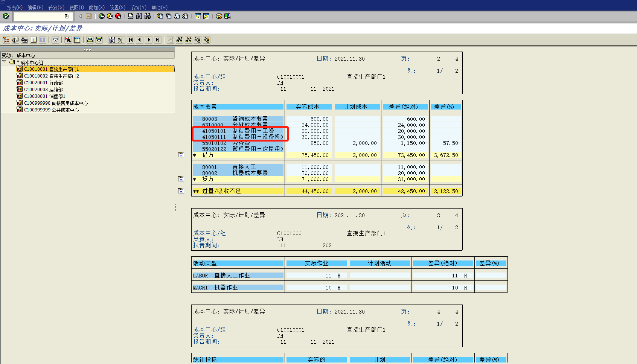Jump to the last column

(x=158, y=40)
